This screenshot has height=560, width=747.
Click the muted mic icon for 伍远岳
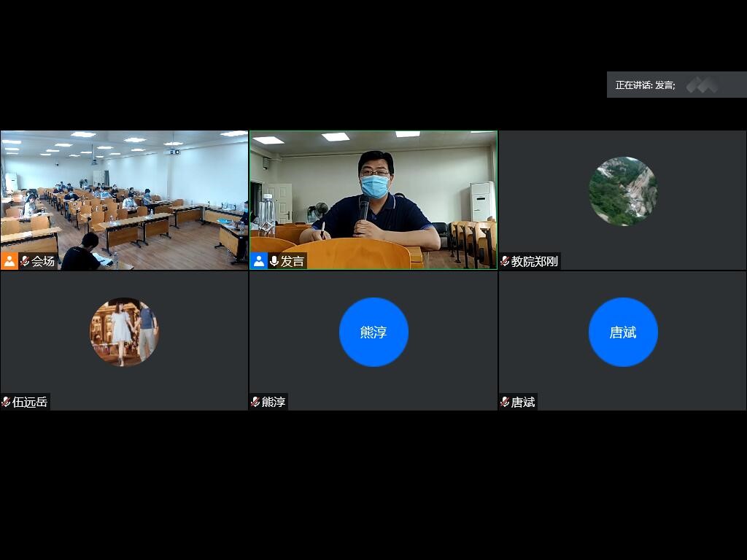6,402
